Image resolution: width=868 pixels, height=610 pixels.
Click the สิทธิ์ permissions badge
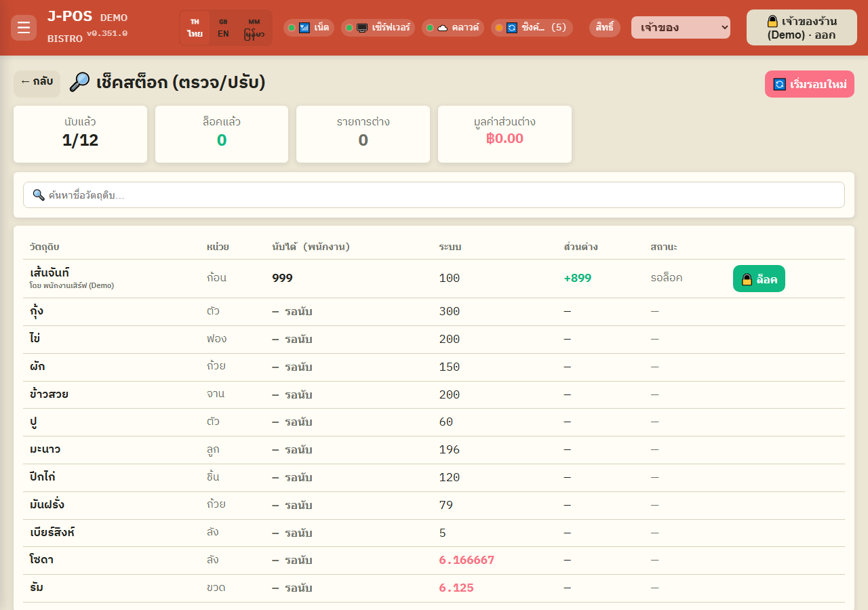pyautogui.click(x=605, y=28)
